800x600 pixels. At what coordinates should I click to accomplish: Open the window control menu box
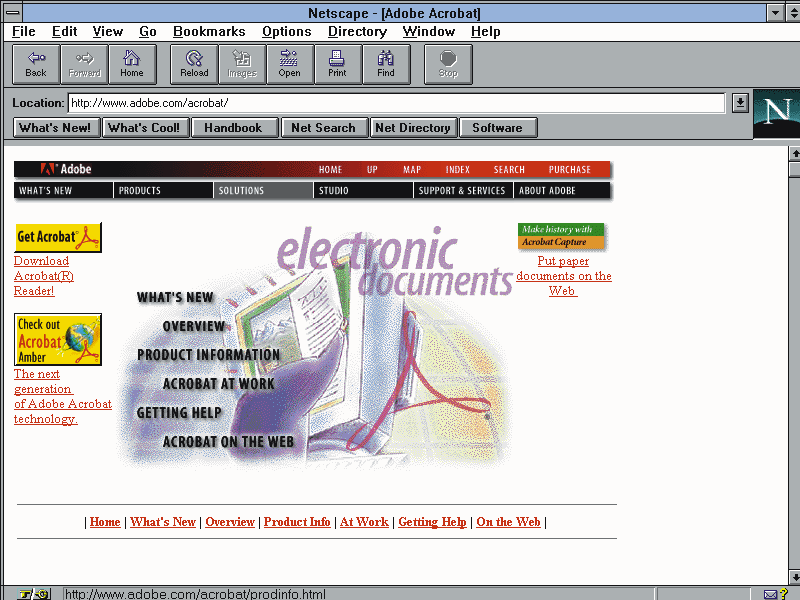click(x=13, y=12)
